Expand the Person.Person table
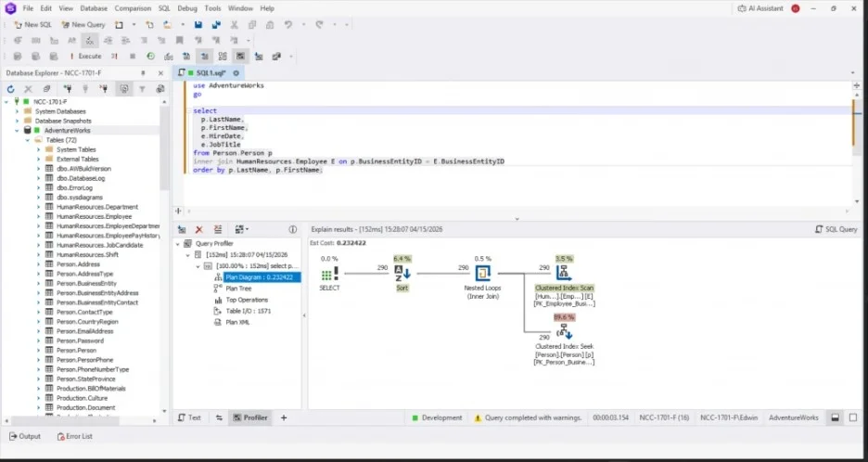The height and width of the screenshot is (462, 868). (x=38, y=350)
